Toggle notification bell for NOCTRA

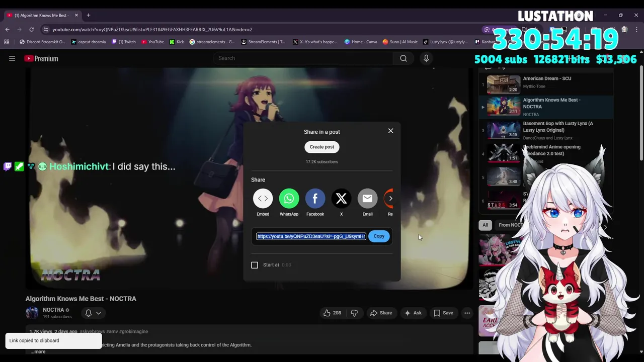point(89,313)
